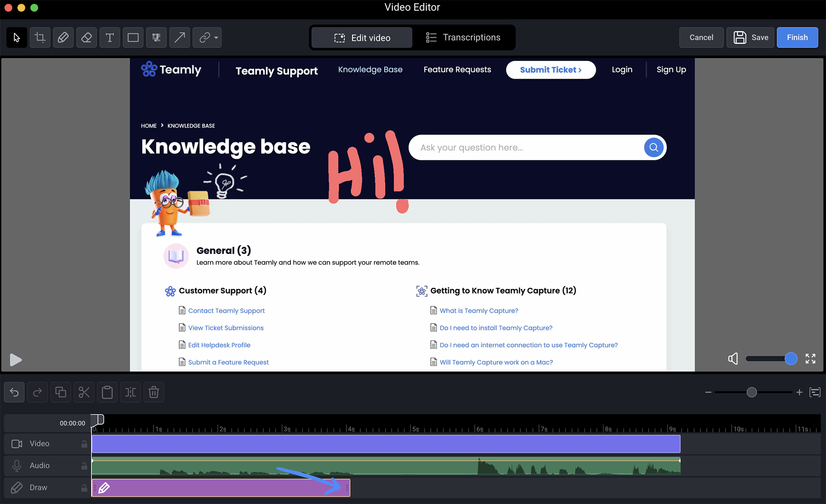
Task: Mute the speaker volume icon
Action: 733,359
